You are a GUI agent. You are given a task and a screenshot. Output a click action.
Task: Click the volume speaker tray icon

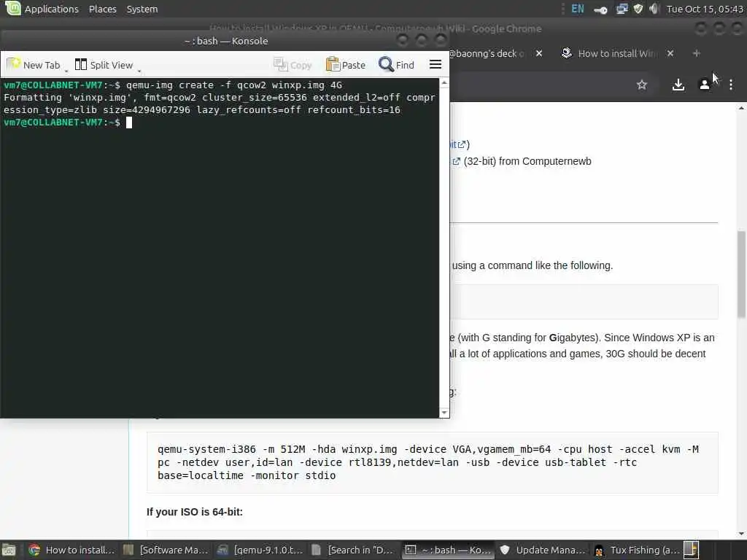tap(654, 9)
